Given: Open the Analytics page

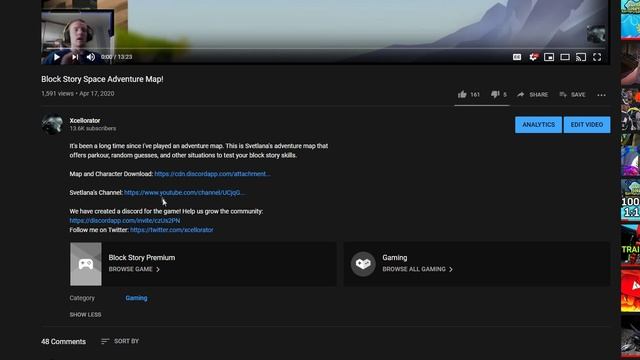Looking at the screenshot, I should (538, 125).
